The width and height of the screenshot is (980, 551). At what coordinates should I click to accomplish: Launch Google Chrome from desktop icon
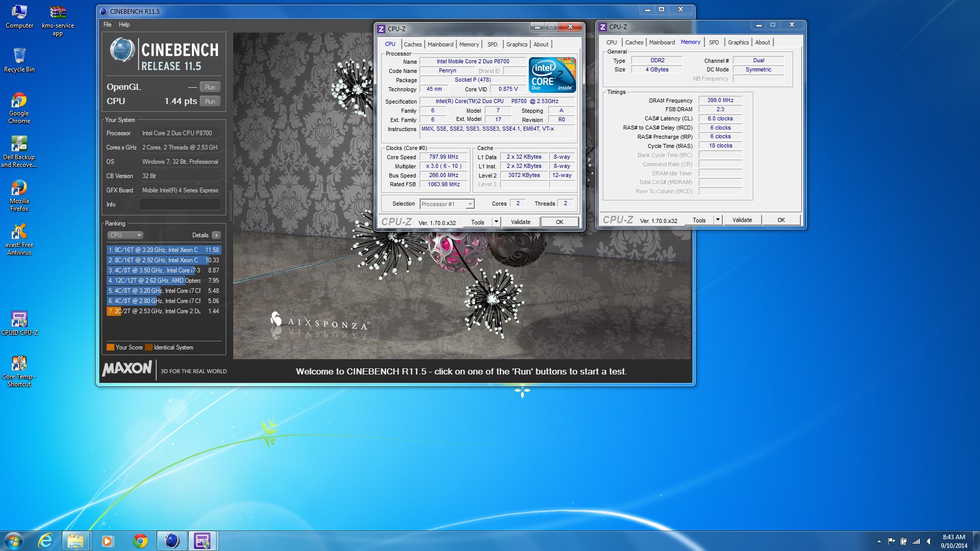19,108
